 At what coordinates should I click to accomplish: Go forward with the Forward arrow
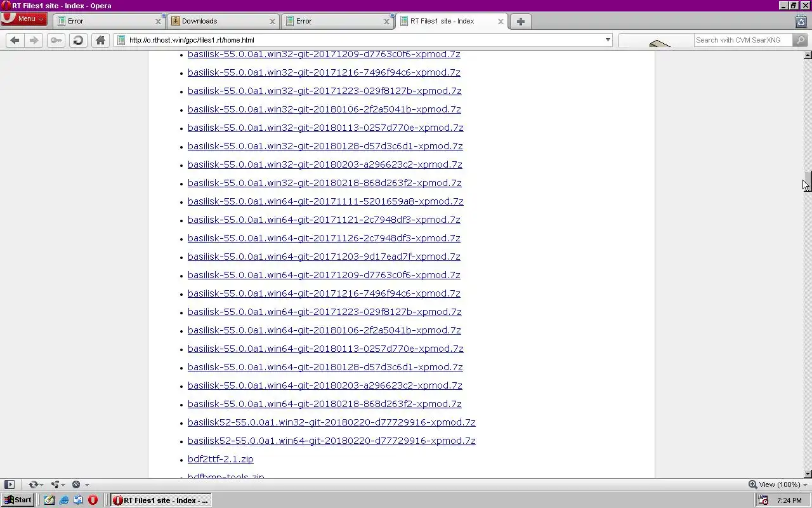(34, 40)
